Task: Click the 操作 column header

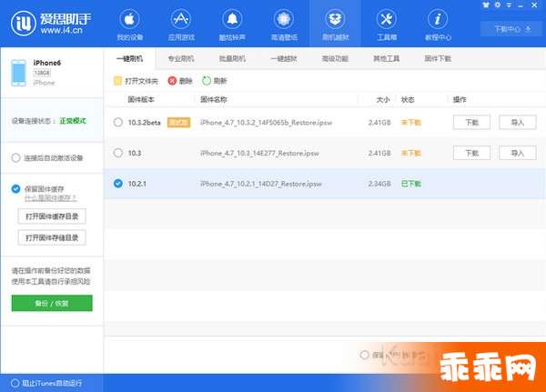Action: pyautogui.click(x=460, y=99)
